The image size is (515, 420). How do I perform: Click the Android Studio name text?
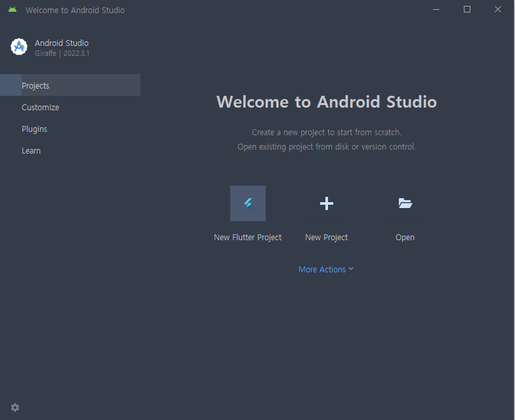tap(62, 43)
